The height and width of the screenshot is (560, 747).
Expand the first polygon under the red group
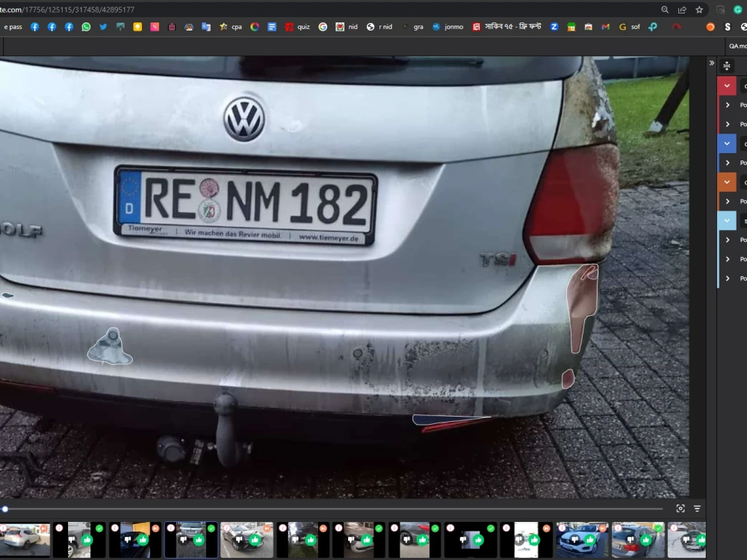(x=728, y=105)
